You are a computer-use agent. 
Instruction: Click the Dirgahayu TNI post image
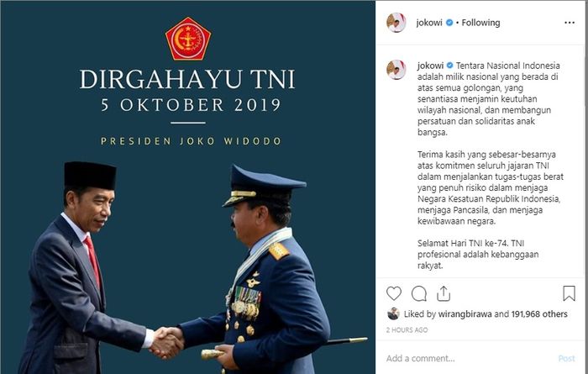coord(188,187)
